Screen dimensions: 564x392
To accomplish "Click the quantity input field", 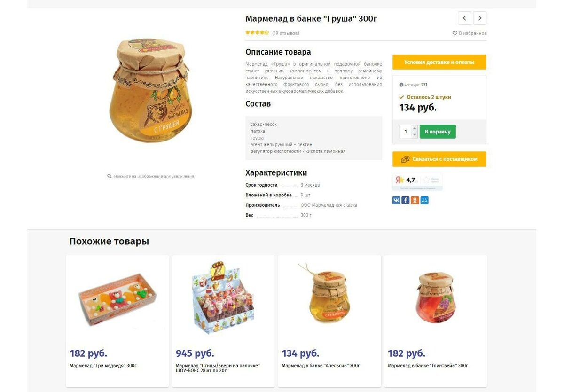I will [x=406, y=132].
